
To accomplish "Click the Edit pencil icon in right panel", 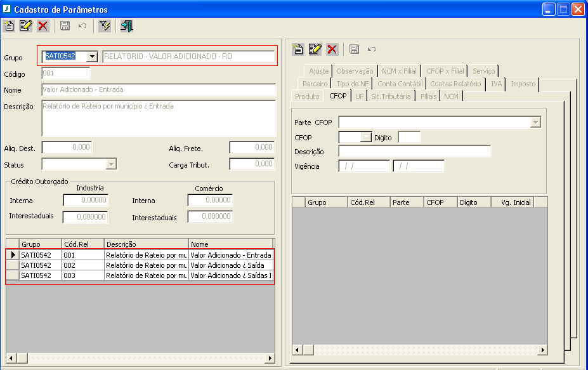I will (315, 50).
